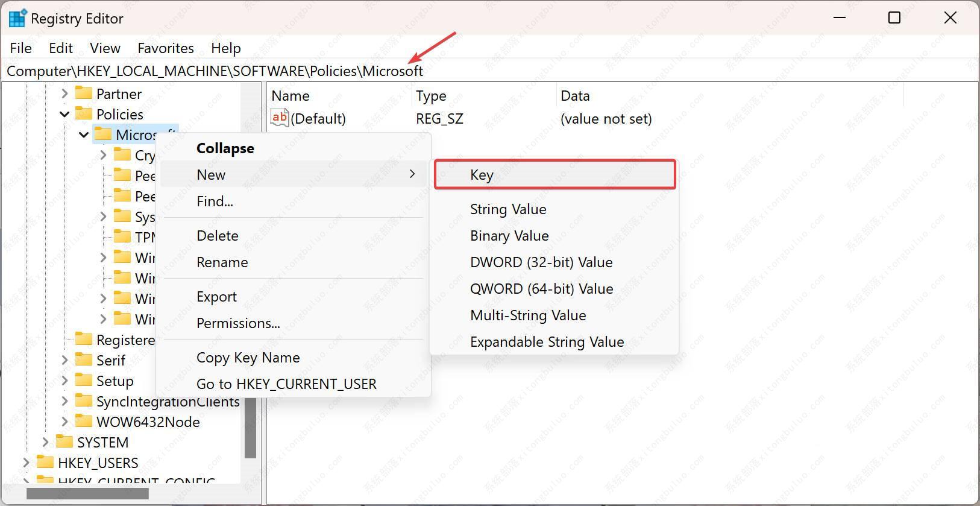Click the SYSTEM folder icon
Image resolution: width=980 pixels, height=506 pixels.
tap(64, 441)
